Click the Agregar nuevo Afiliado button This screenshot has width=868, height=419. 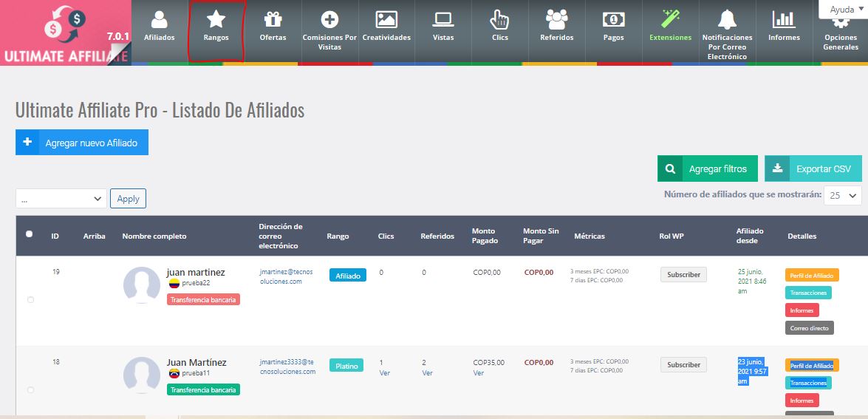pyautogui.click(x=82, y=143)
